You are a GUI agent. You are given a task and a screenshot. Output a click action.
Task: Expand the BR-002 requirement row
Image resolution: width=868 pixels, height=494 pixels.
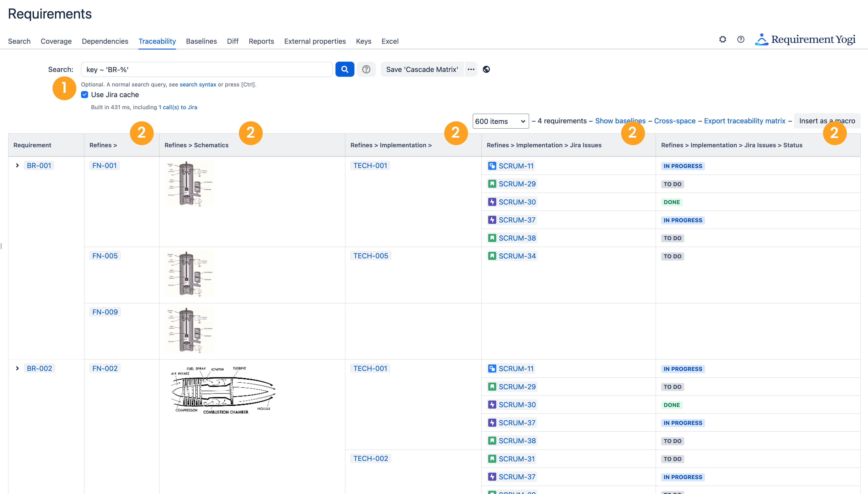[x=17, y=368]
